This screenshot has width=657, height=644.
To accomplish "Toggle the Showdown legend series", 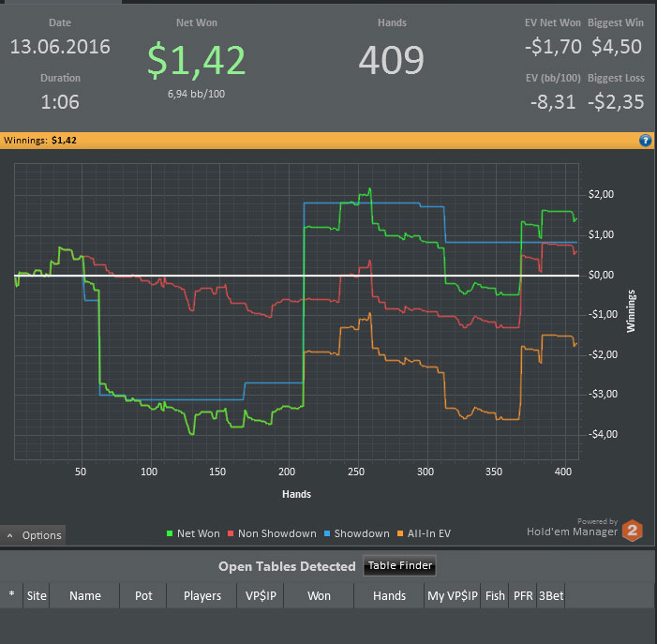I will pos(357,533).
